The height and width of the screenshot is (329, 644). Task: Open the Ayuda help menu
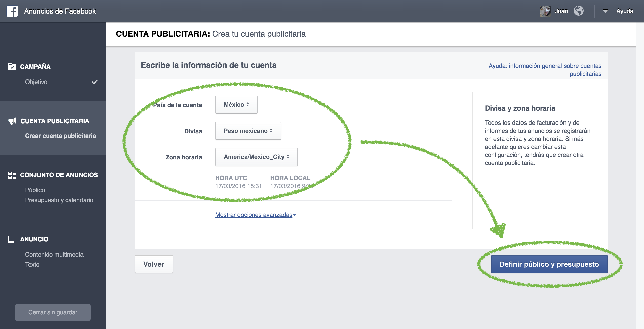tap(625, 11)
